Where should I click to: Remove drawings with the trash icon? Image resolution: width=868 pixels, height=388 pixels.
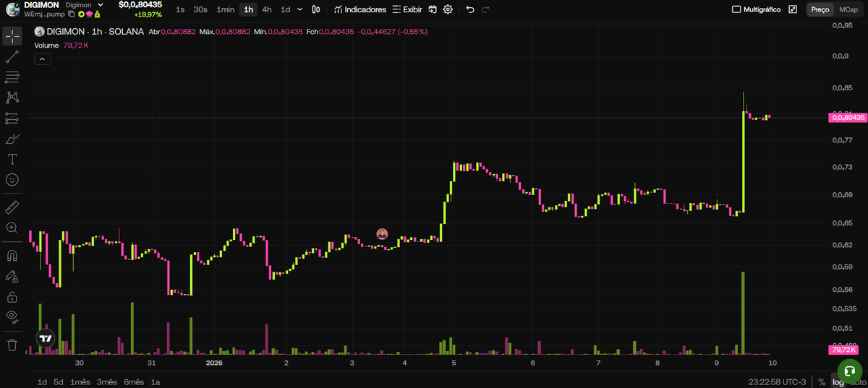12,345
